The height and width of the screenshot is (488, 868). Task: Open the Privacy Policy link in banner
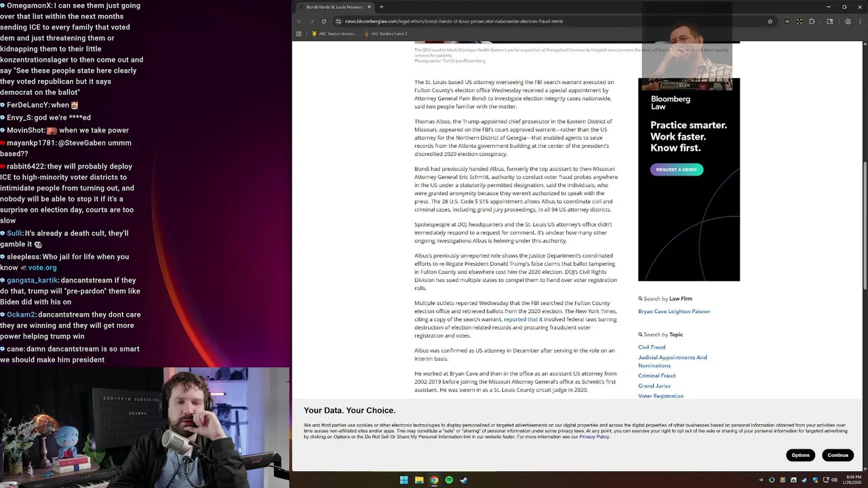point(594,436)
